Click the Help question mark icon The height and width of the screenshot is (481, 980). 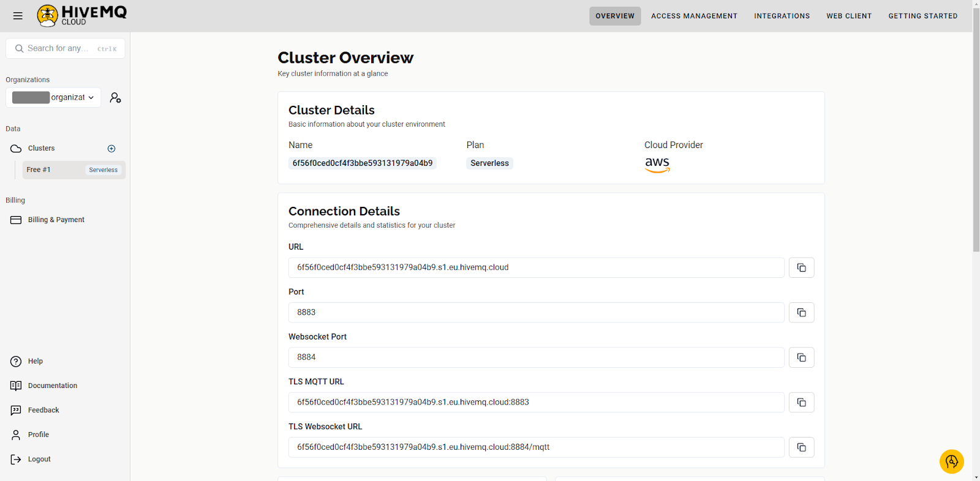(16, 361)
